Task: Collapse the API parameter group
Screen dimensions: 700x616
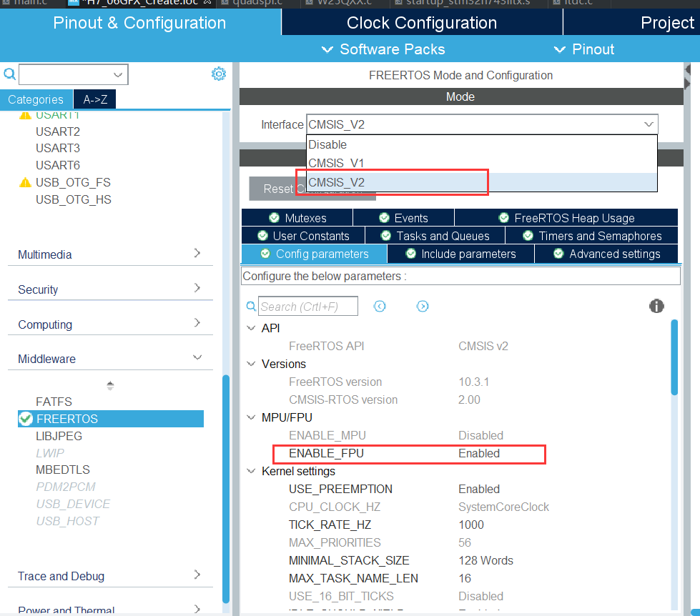Action: coord(252,328)
